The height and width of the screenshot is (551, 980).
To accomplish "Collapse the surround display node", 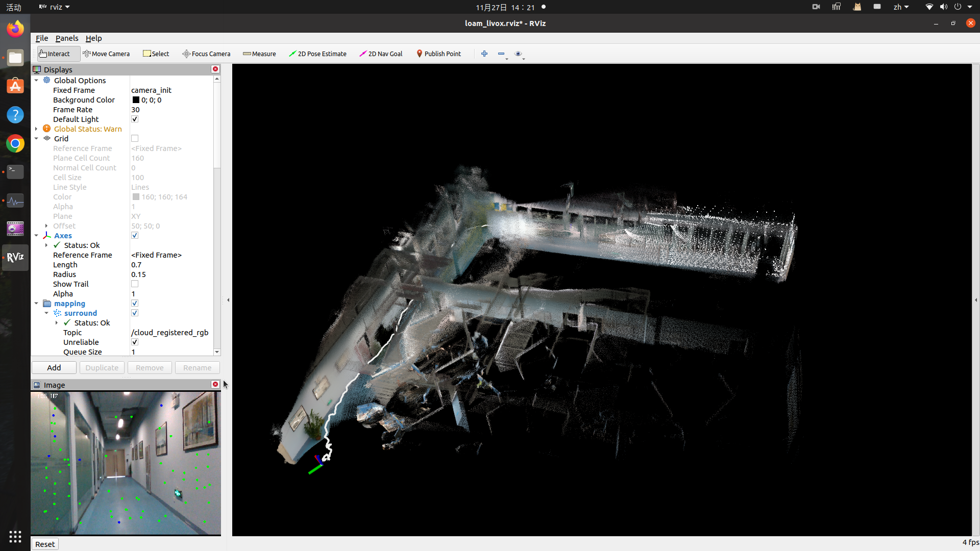I will tap(46, 313).
